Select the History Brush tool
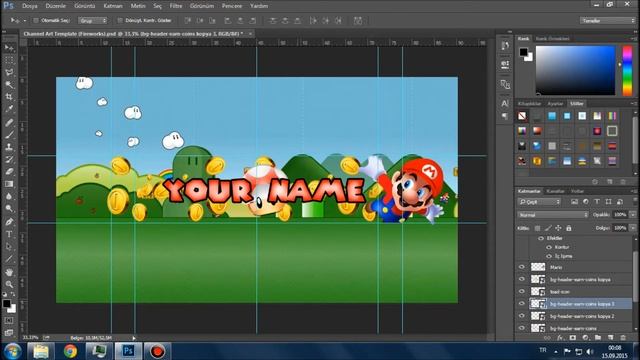This screenshot has height=360, width=640. point(9,159)
